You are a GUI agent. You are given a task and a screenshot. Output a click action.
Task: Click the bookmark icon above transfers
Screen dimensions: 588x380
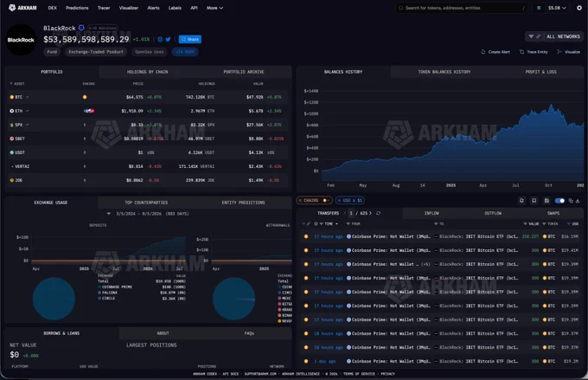[534, 201]
